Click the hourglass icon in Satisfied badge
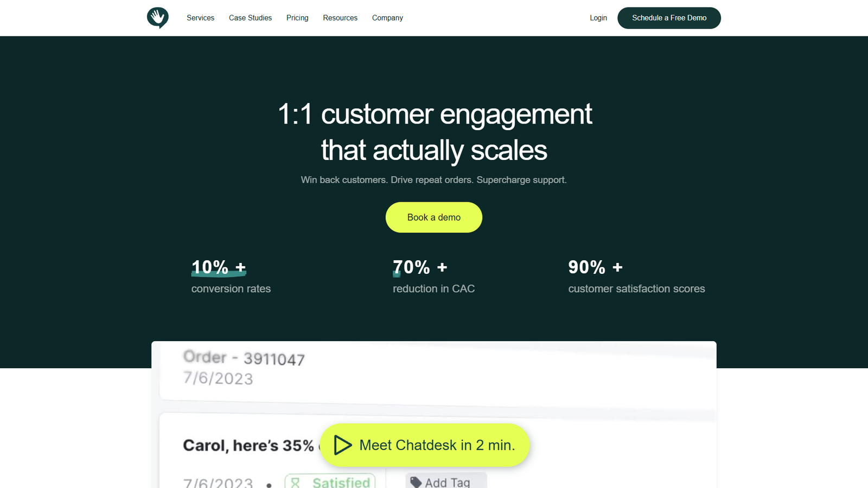Image resolution: width=868 pixels, height=488 pixels. pyautogui.click(x=295, y=481)
